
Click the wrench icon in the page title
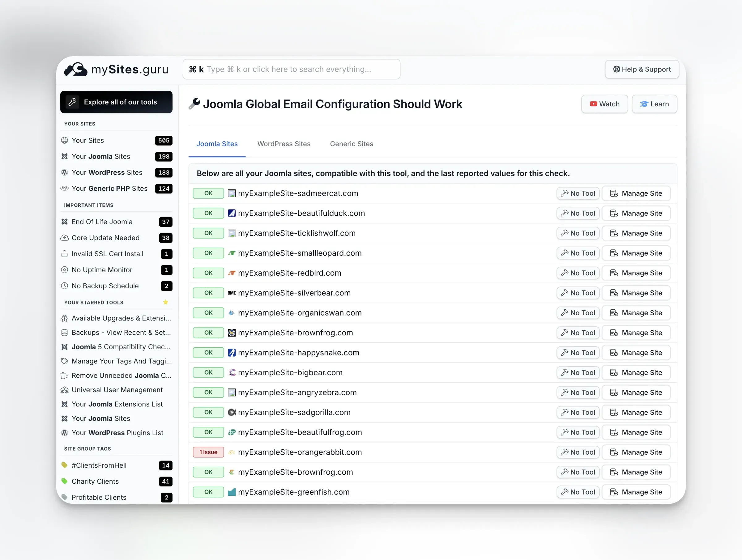[194, 104]
